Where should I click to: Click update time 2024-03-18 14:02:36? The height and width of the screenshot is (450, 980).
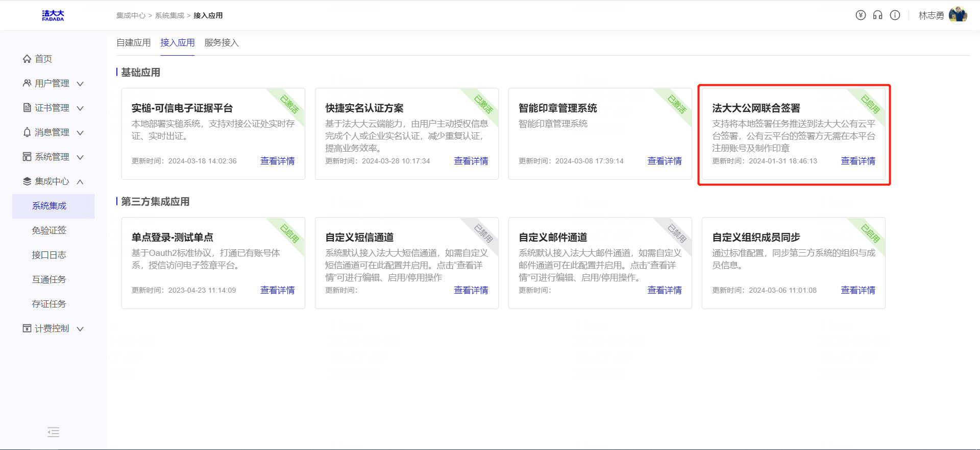point(203,161)
